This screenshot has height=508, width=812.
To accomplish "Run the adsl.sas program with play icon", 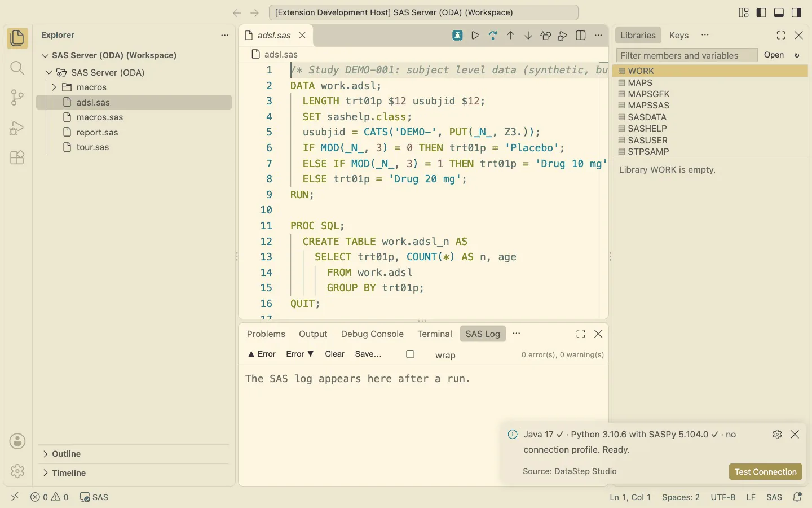I will coord(475,36).
